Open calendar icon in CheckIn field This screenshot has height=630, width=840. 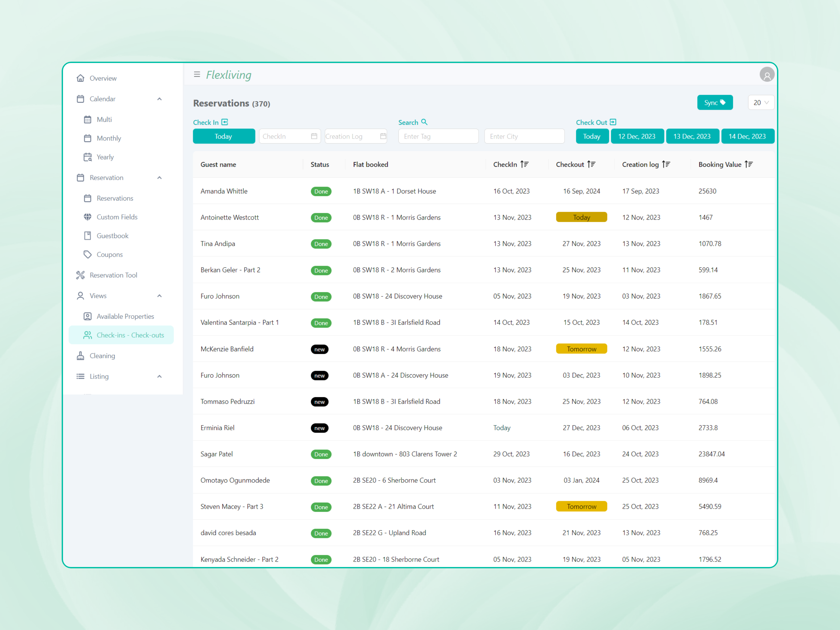314,136
